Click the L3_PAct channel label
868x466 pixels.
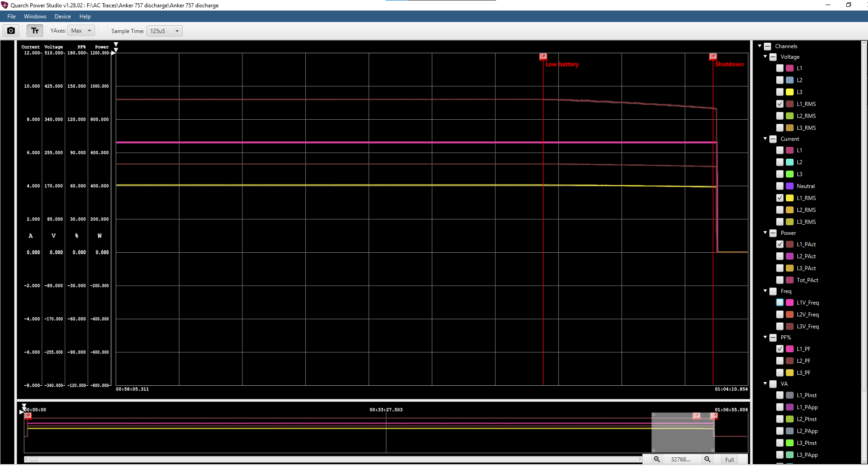pos(806,268)
